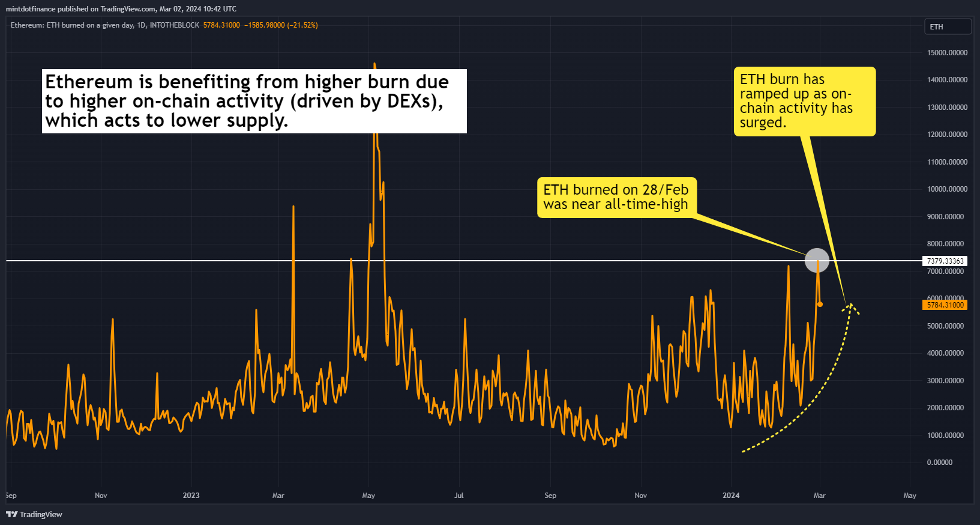The image size is (980, 525).
Task: Click the 2024 label on the time axis
Action: pos(731,496)
